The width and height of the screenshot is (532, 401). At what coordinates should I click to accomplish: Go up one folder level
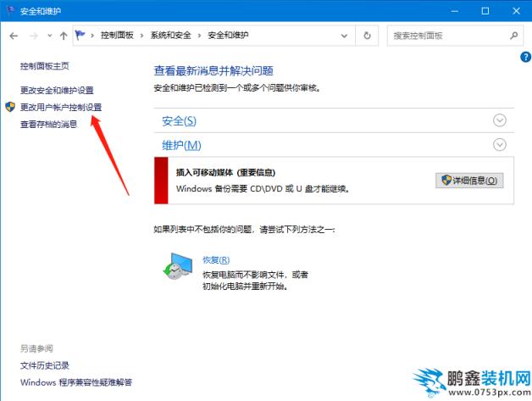click(64, 36)
